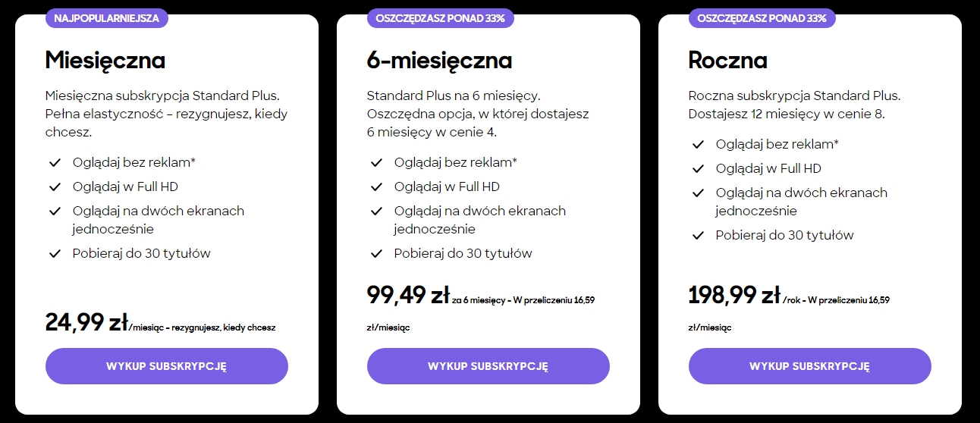Select the 6-miesięczna plan heading
This screenshot has height=423, width=980.
440,60
